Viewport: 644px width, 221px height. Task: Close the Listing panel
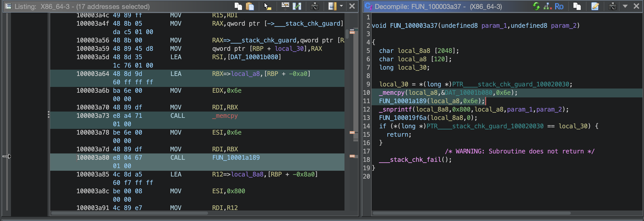coord(352,6)
